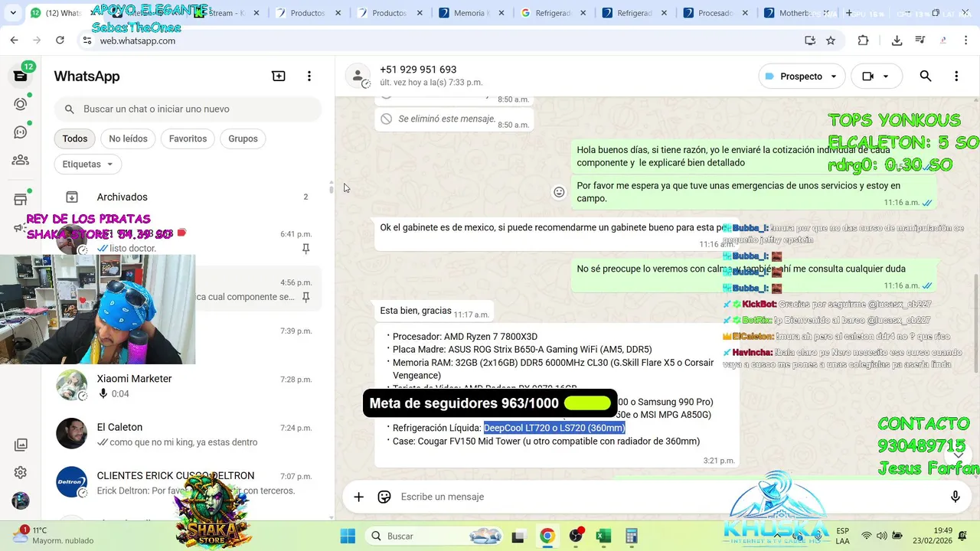The image size is (980, 551).
Task: Click the browser back arrow
Action: click(x=14, y=41)
